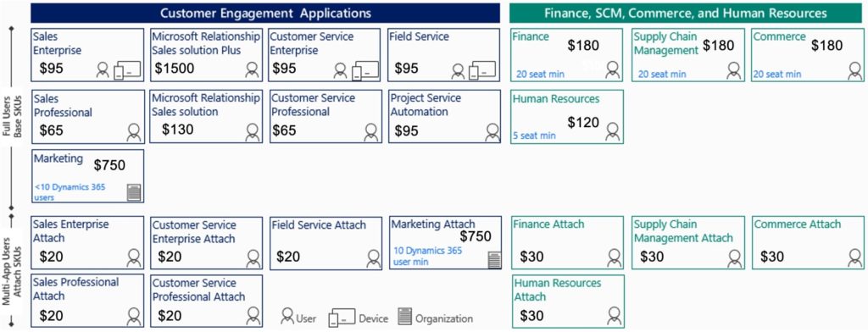Click the organization icon in Marketing card

tap(135, 192)
